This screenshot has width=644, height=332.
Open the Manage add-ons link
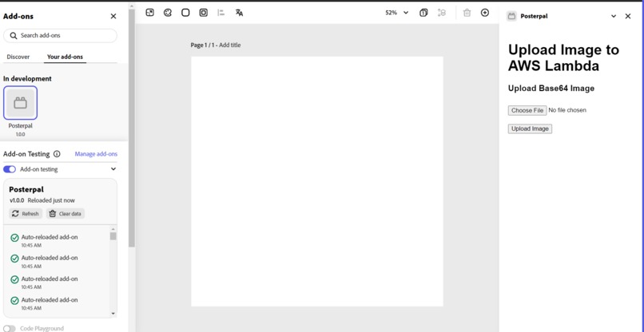click(96, 154)
